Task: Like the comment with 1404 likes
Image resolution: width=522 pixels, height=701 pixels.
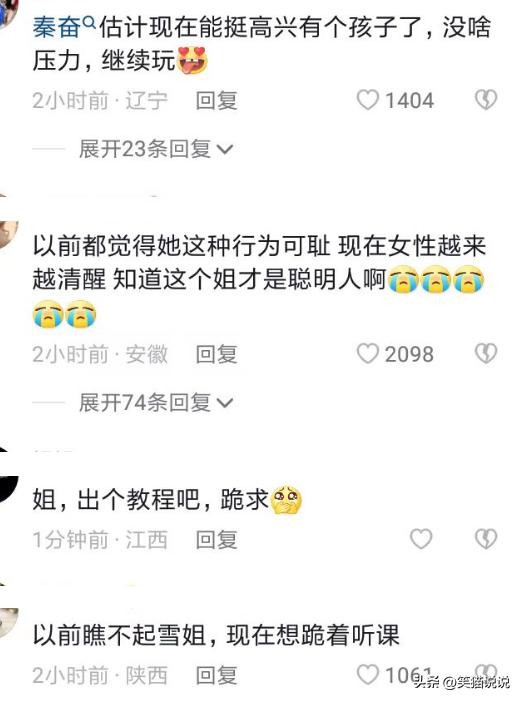Action: 368,100
